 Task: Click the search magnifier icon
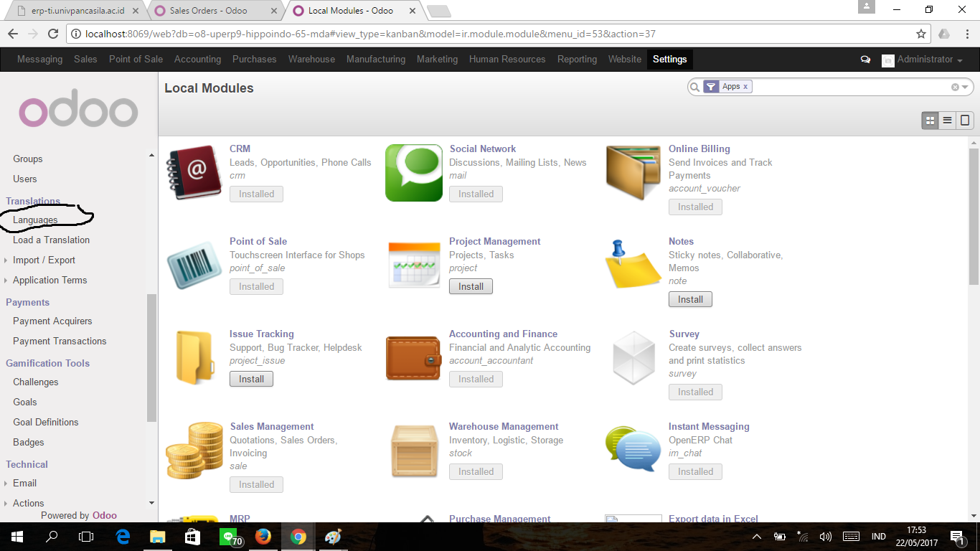pyautogui.click(x=694, y=87)
